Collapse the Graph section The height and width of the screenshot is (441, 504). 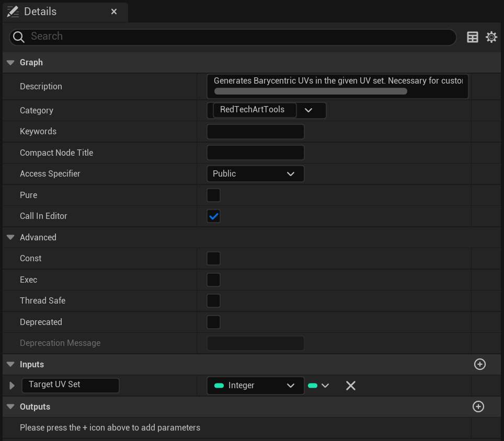tap(10, 63)
